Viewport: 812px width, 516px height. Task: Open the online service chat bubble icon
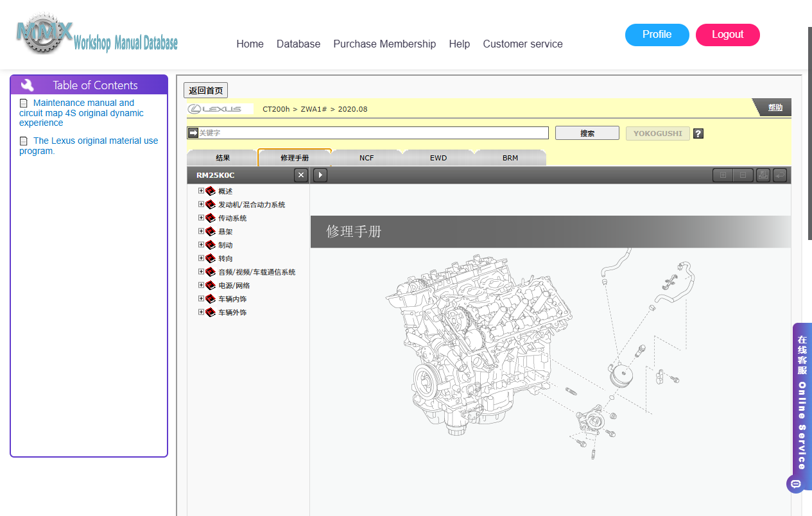point(796,483)
